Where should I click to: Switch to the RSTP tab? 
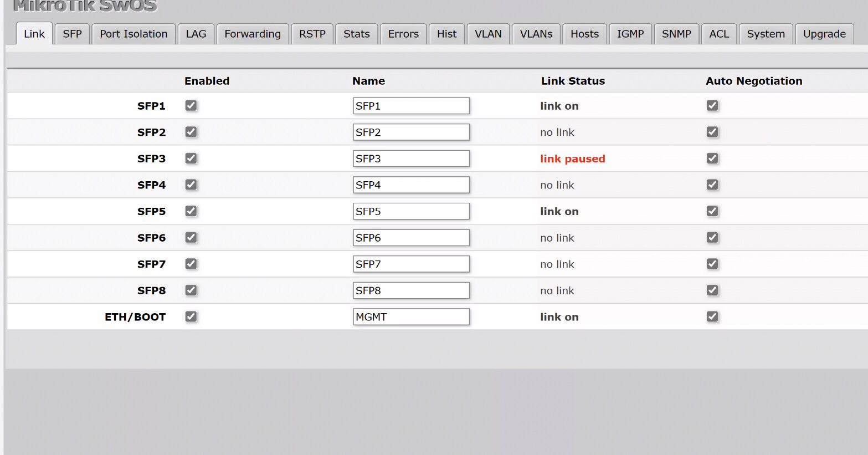pos(312,34)
